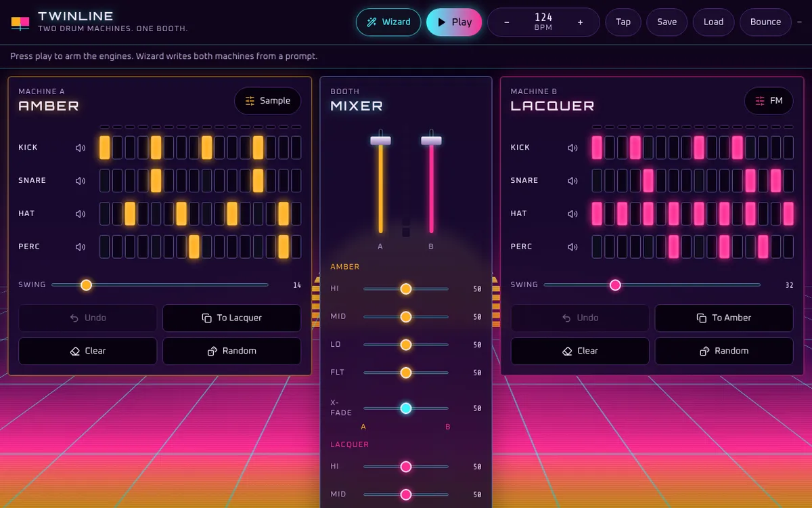Mute the Lacquer PERC track speaker
This screenshot has height=508, width=812.
(x=572, y=247)
